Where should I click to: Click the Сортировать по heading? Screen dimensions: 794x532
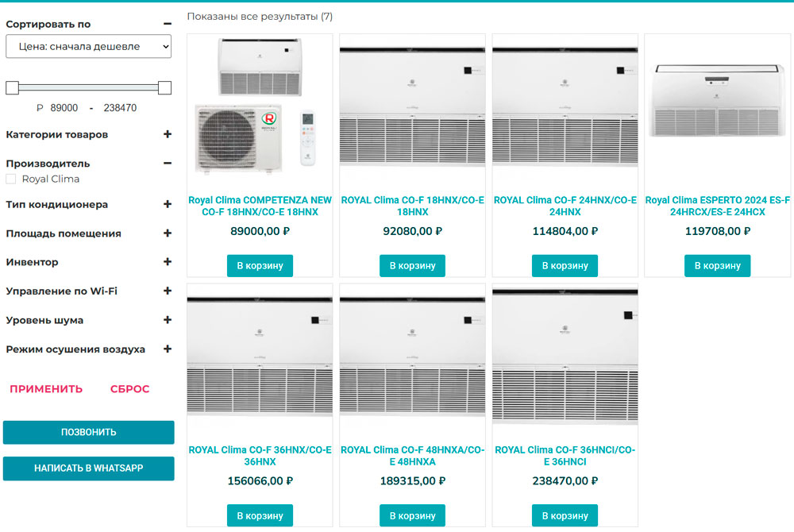[48, 24]
